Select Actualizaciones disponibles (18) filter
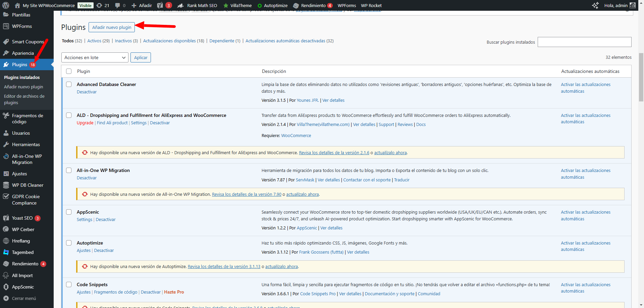 tap(173, 41)
